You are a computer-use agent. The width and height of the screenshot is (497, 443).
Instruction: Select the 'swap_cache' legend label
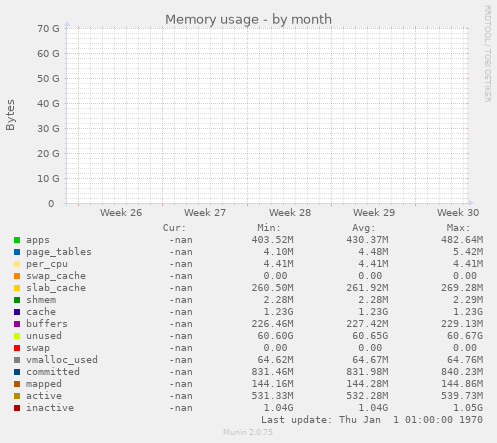pos(56,276)
